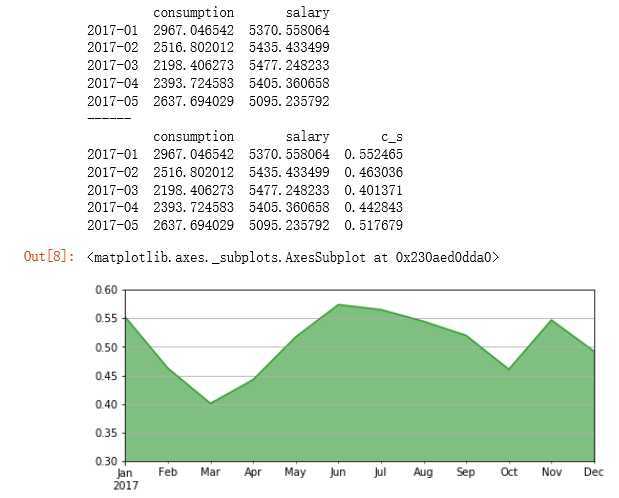Click the Dec x-axis label

[594, 472]
